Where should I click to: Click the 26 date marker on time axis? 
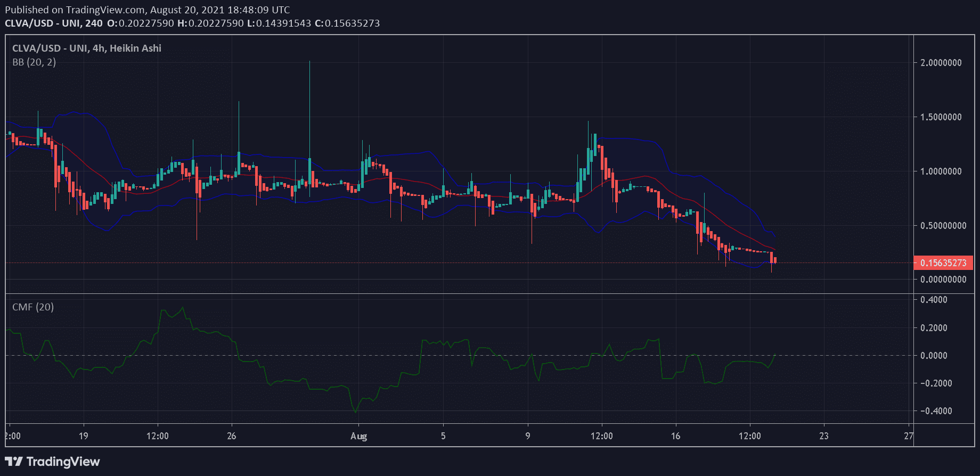tap(232, 436)
